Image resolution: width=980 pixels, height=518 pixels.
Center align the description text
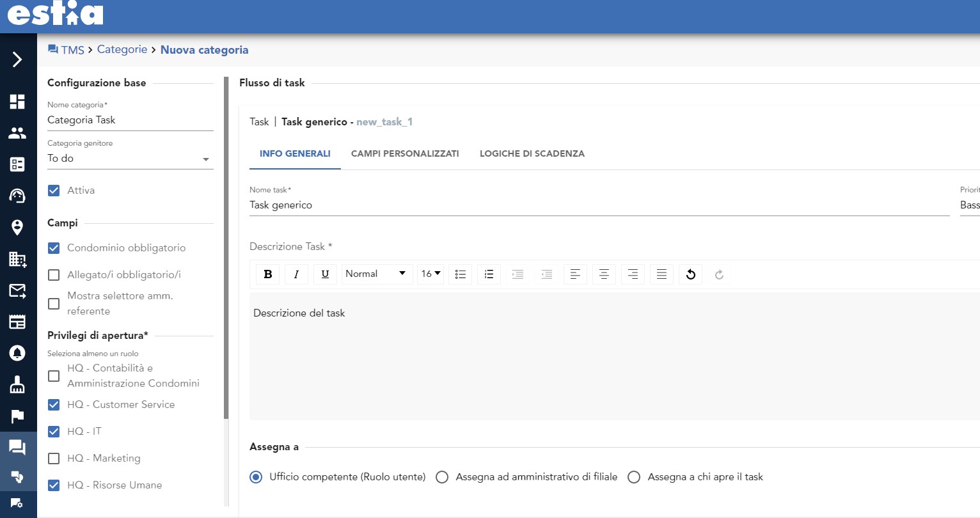604,274
